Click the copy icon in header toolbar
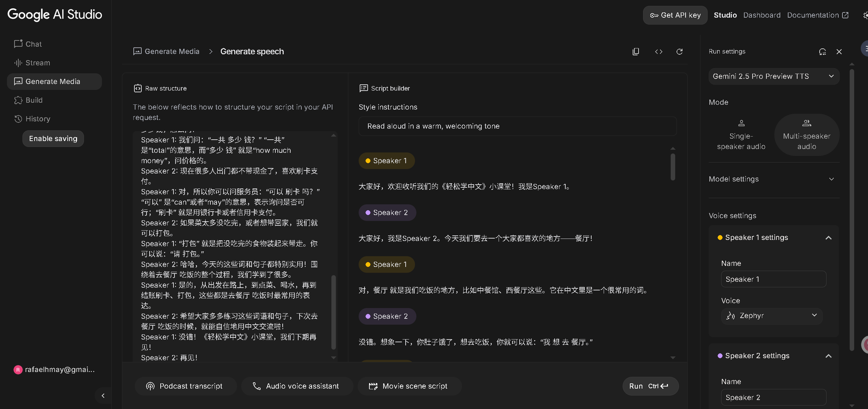This screenshot has width=868, height=409. pos(636,52)
